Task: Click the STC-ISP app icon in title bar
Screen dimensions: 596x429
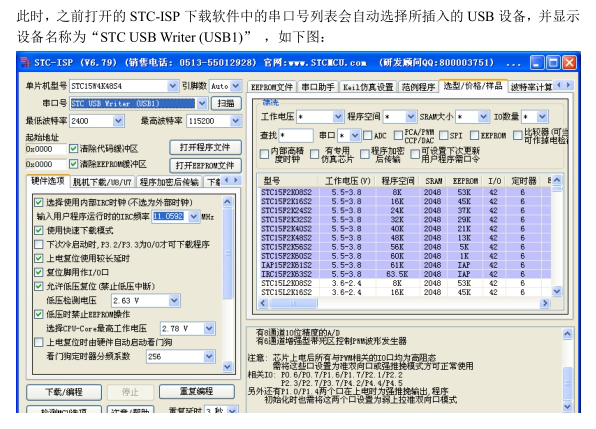Action: pyautogui.click(x=25, y=62)
